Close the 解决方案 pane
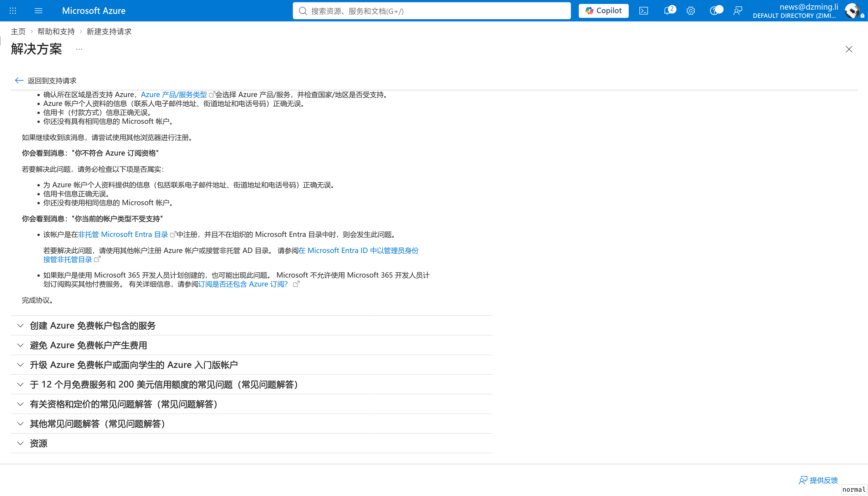The image size is (868, 496). click(x=849, y=49)
